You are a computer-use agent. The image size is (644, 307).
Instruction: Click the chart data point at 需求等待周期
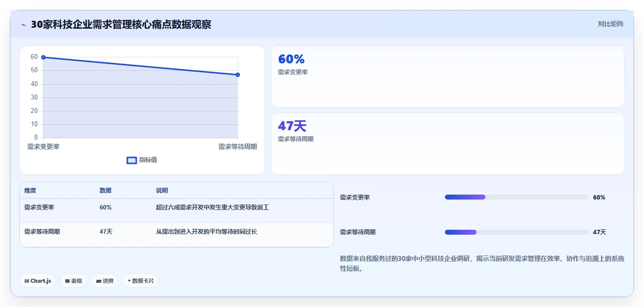(x=238, y=75)
